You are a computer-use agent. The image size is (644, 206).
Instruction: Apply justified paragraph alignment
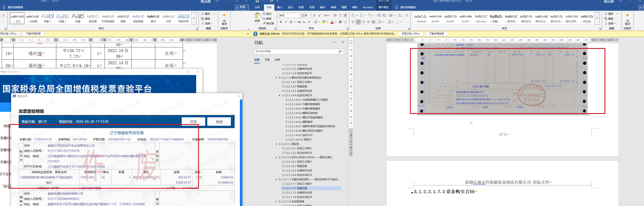click(x=368, y=22)
